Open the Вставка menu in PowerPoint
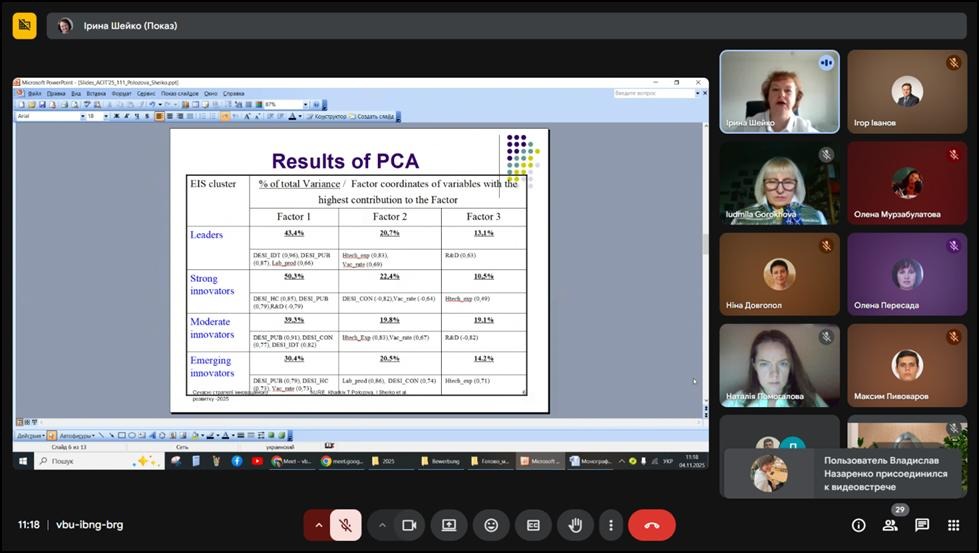 coord(96,93)
